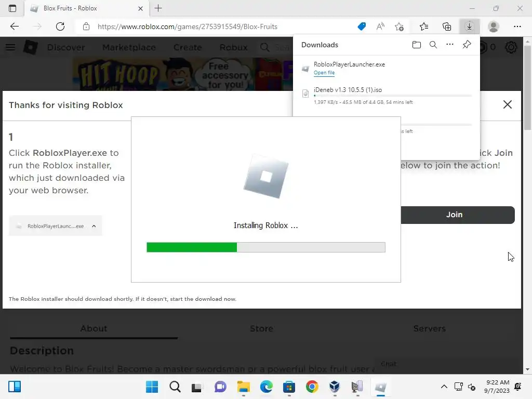The width and height of the screenshot is (532, 399).
Task: Click the Join button
Action: (x=458, y=215)
